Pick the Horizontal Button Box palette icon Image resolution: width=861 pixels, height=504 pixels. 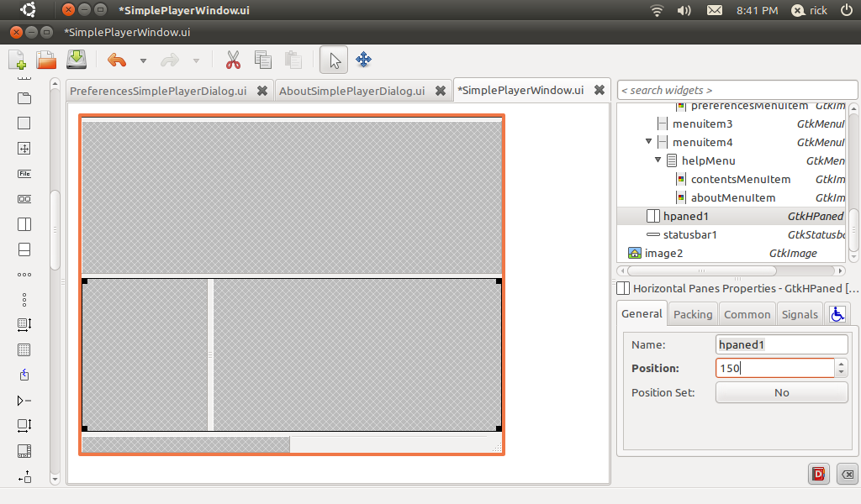[x=24, y=275]
